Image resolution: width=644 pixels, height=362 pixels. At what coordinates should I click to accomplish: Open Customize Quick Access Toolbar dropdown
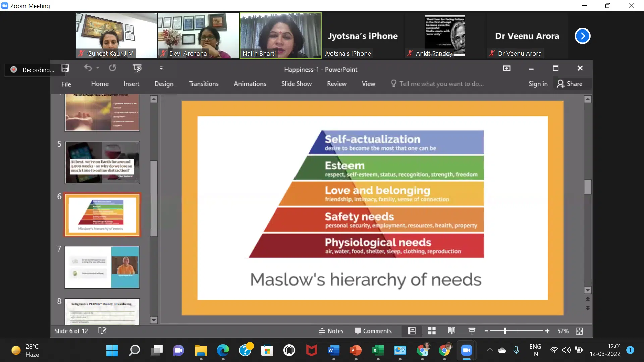click(x=161, y=68)
